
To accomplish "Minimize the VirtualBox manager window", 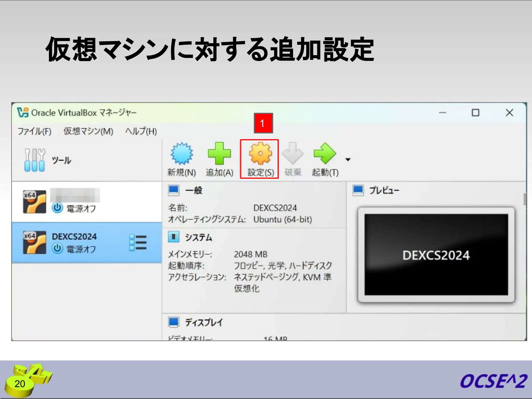I will (x=443, y=113).
